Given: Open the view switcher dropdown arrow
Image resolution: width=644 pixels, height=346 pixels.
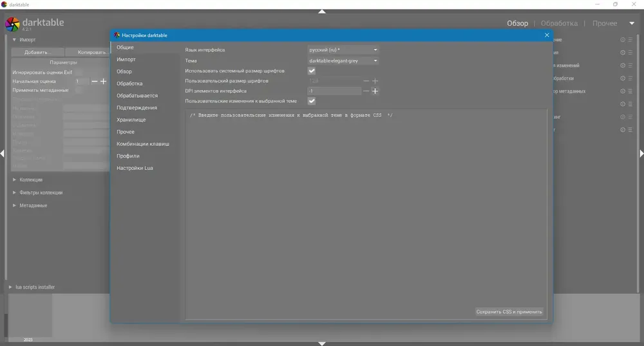Looking at the screenshot, I should coord(632,23).
